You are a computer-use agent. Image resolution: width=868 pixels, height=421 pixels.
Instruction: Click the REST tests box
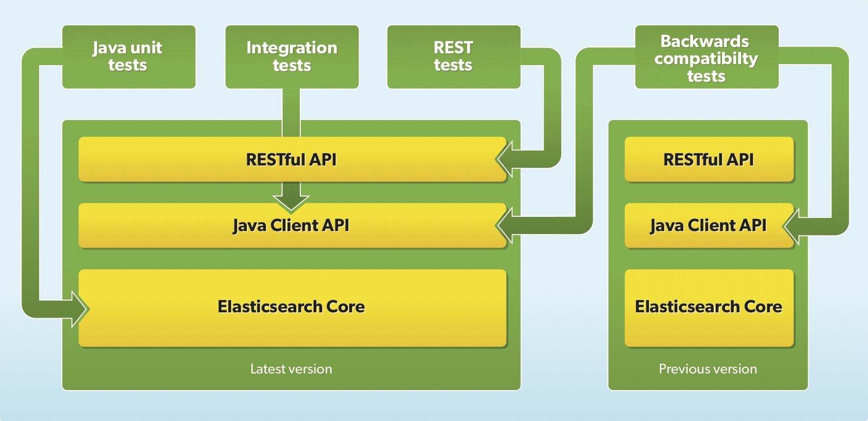(454, 57)
